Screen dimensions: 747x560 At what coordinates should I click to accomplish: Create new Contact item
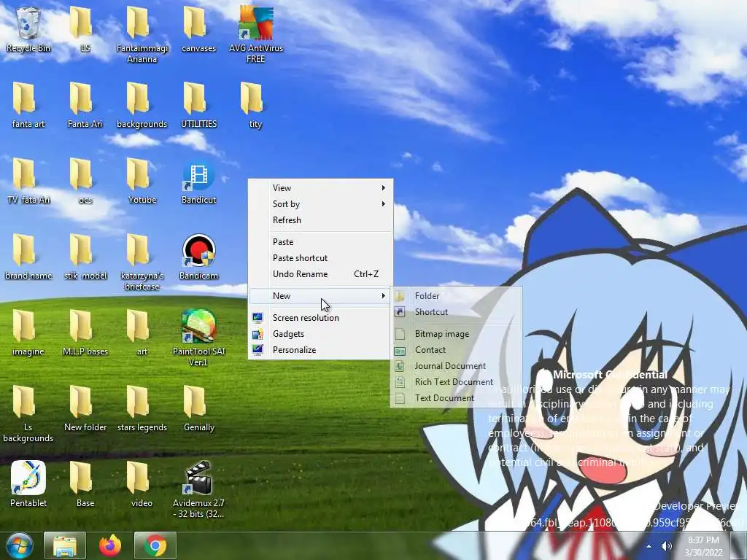tap(456, 350)
